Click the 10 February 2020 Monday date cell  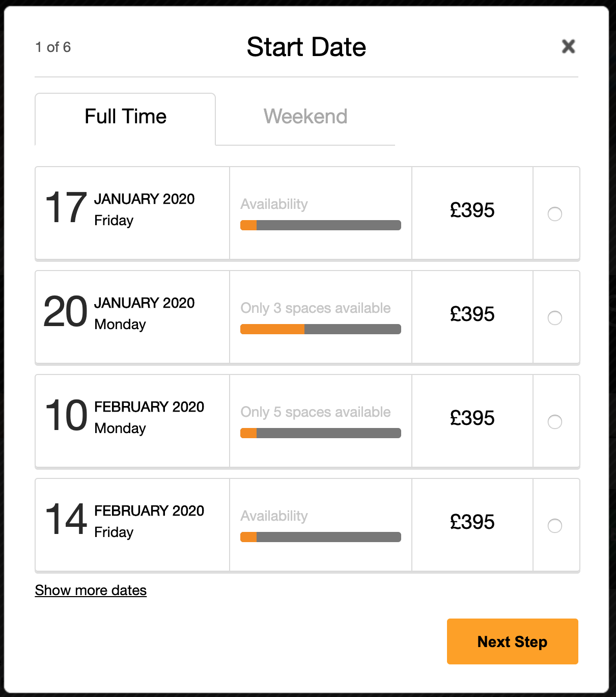(x=124, y=417)
